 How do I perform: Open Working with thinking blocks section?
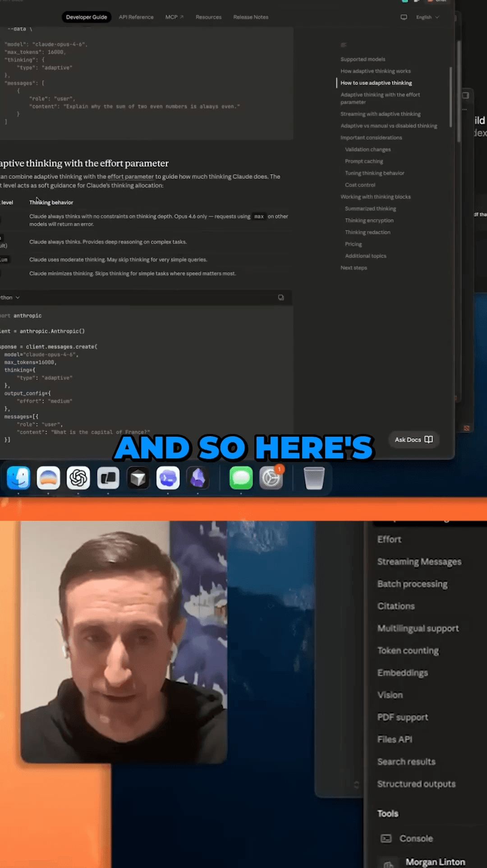pos(376,197)
